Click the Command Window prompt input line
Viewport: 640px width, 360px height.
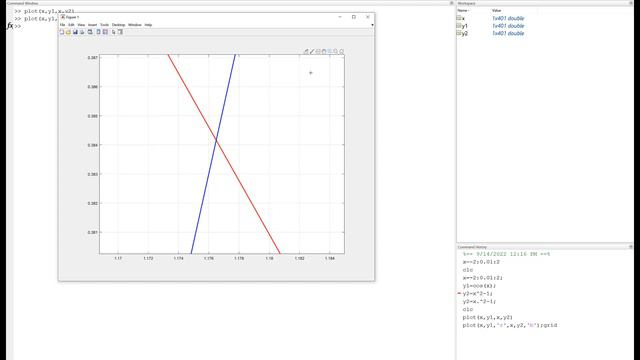233,26
